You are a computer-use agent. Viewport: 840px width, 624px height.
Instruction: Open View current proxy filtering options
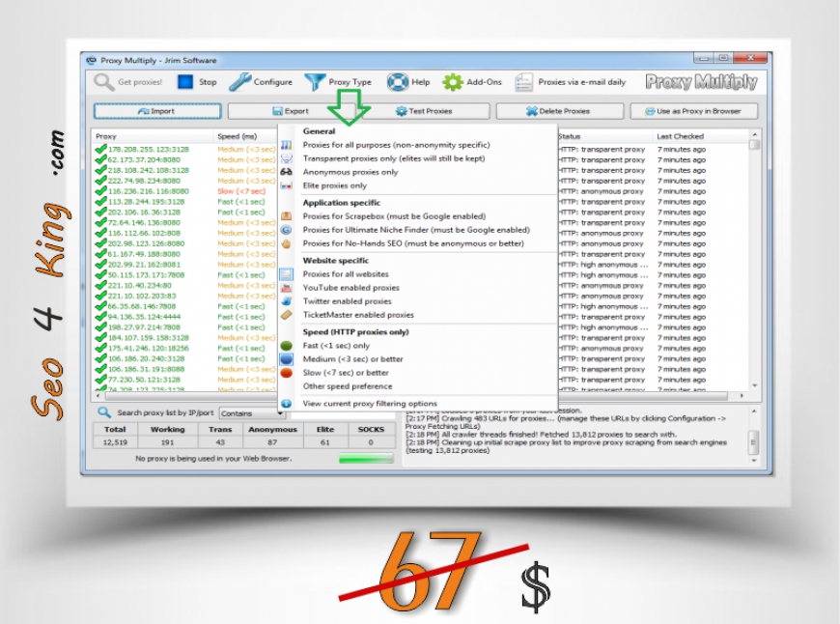click(370, 403)
